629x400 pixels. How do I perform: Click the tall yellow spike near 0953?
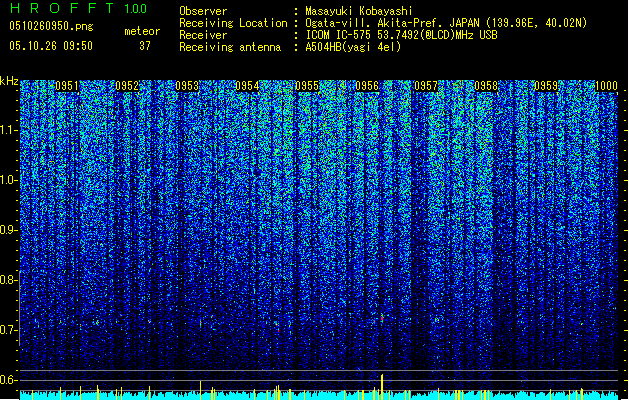tap(201, 390)
